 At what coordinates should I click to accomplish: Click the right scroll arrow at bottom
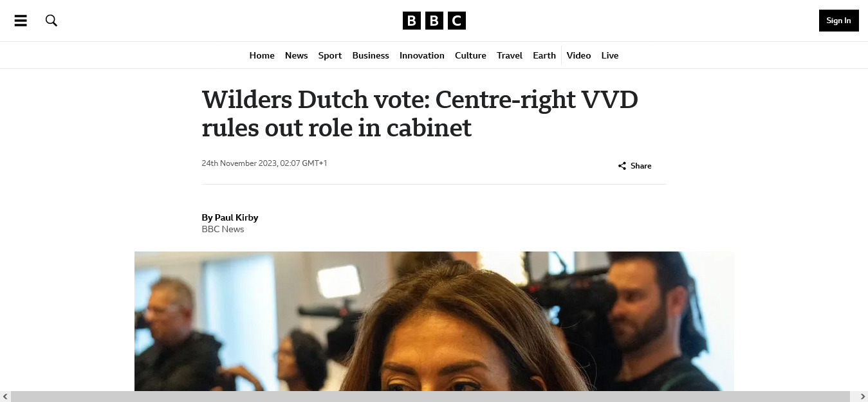pos(863,396)
